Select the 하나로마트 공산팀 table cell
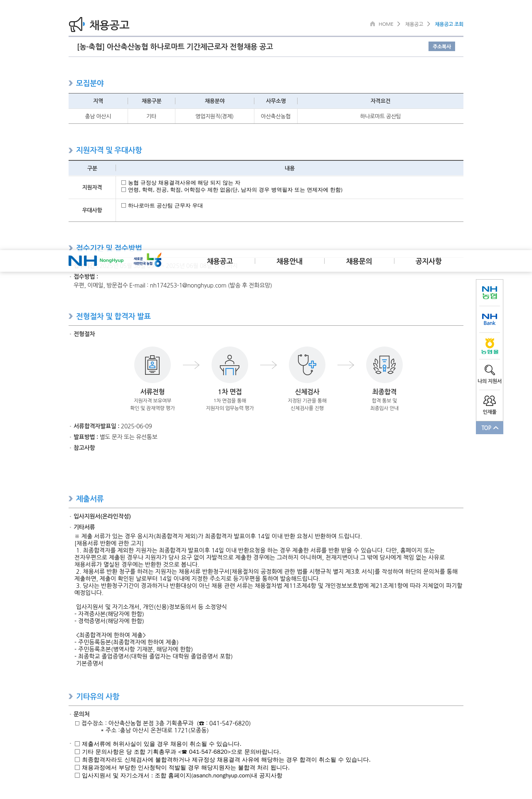The image size is (532, 799). click(x=380, y=116)
